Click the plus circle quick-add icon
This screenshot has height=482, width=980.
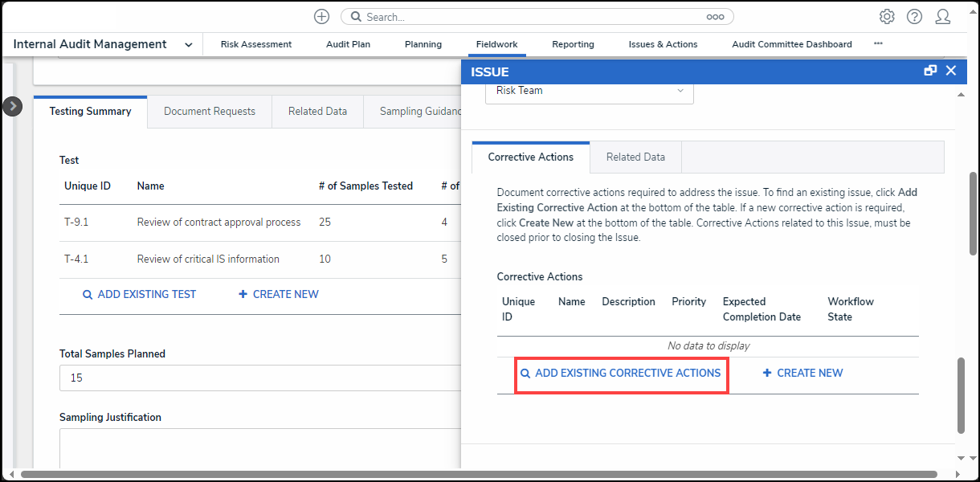pyautogui.click(x=321, y=17)
